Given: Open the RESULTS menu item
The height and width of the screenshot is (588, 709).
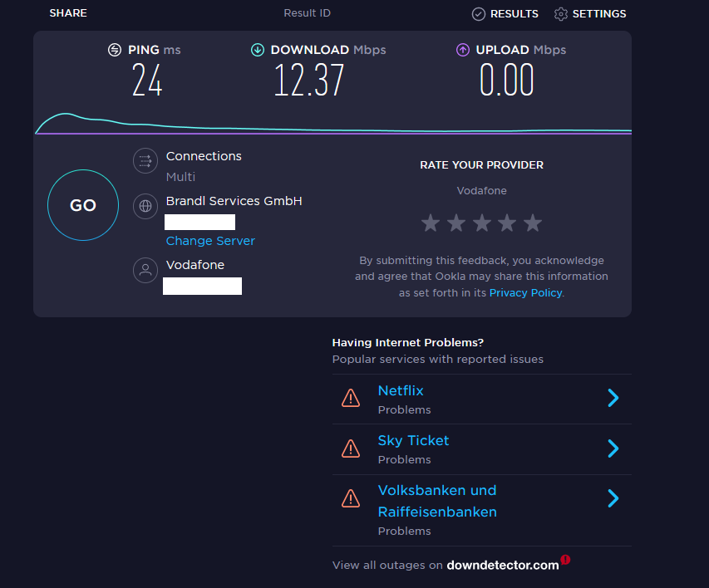Looking at the screenshot, I should point(505,14).
